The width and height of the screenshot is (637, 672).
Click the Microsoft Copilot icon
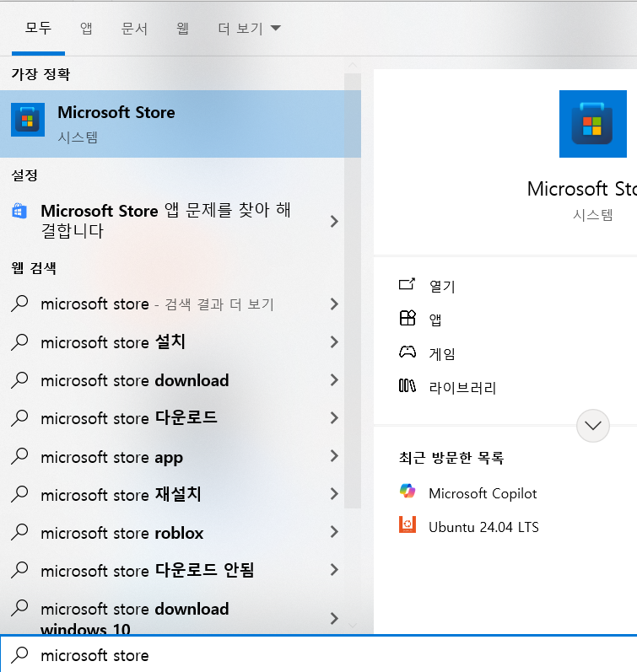407,492
